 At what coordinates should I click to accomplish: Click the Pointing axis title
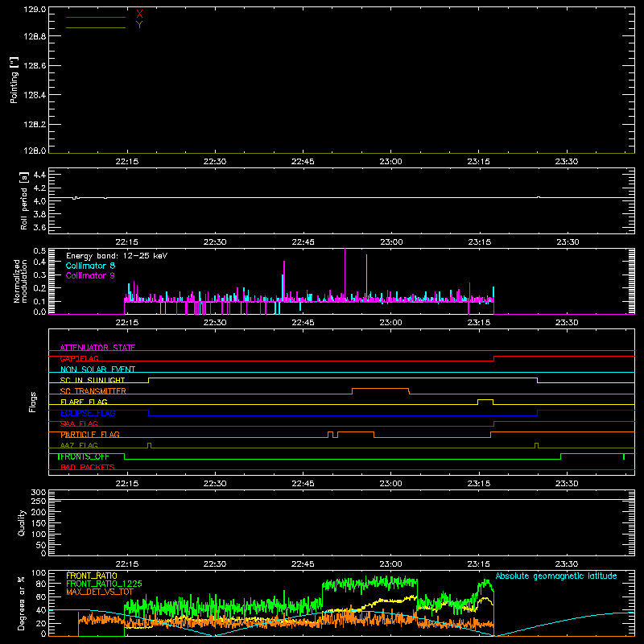[x=14, y=80]
